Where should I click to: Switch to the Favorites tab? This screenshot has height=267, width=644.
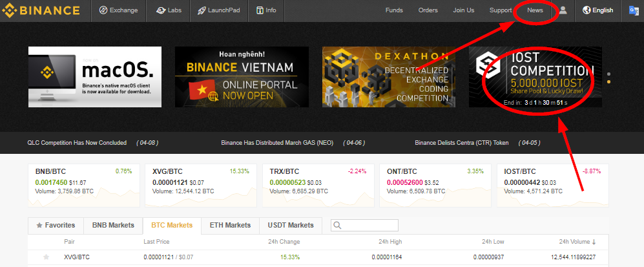(x=56, y=226)
